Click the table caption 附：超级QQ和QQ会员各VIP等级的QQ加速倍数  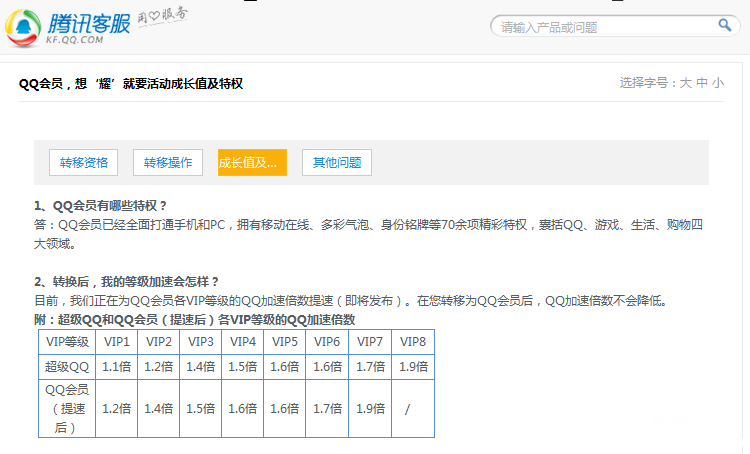point(195,320)
